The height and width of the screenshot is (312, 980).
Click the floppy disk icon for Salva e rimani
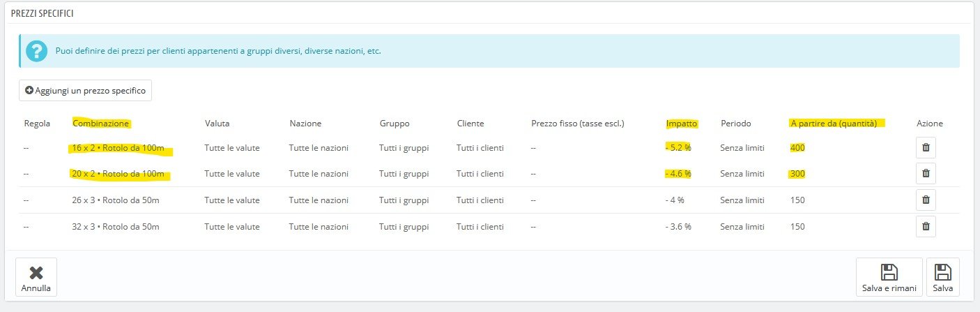(x=889, y=272)
